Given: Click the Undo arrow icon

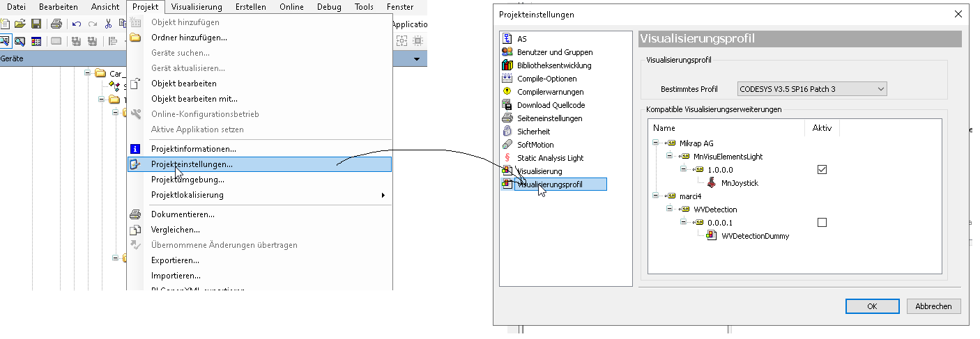Looking at the screenshot, I should point(77,24).
